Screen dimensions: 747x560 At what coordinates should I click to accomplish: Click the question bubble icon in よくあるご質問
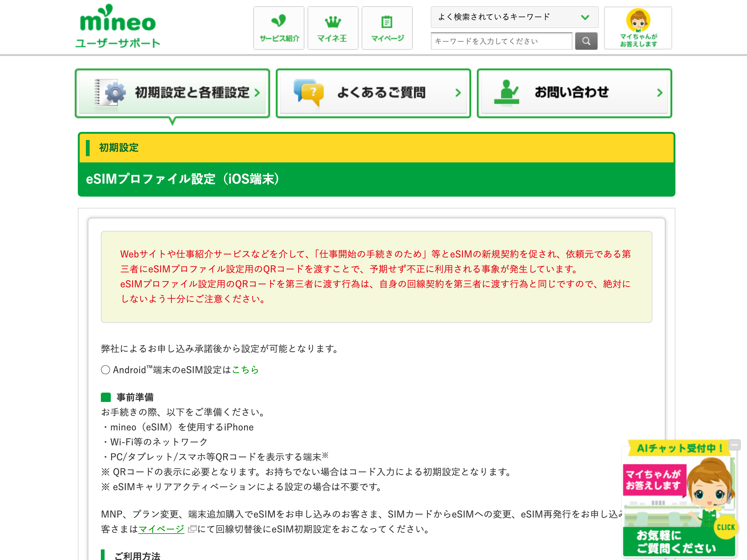coord(309,92)
